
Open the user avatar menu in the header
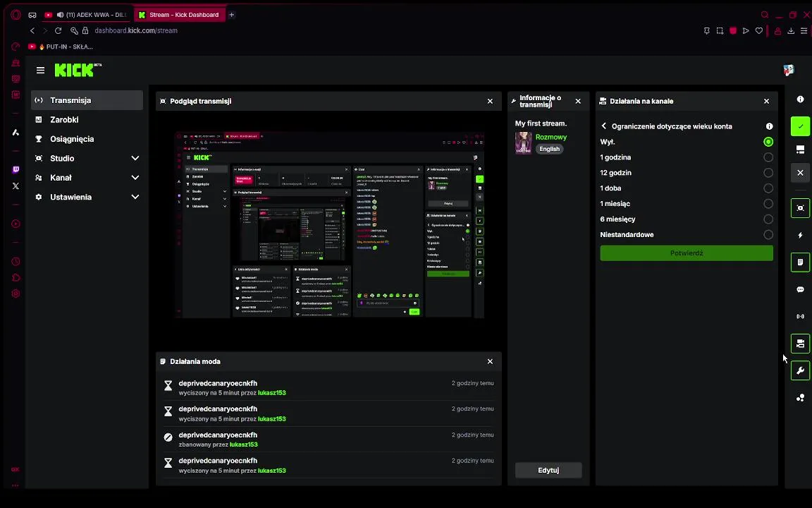788,70
